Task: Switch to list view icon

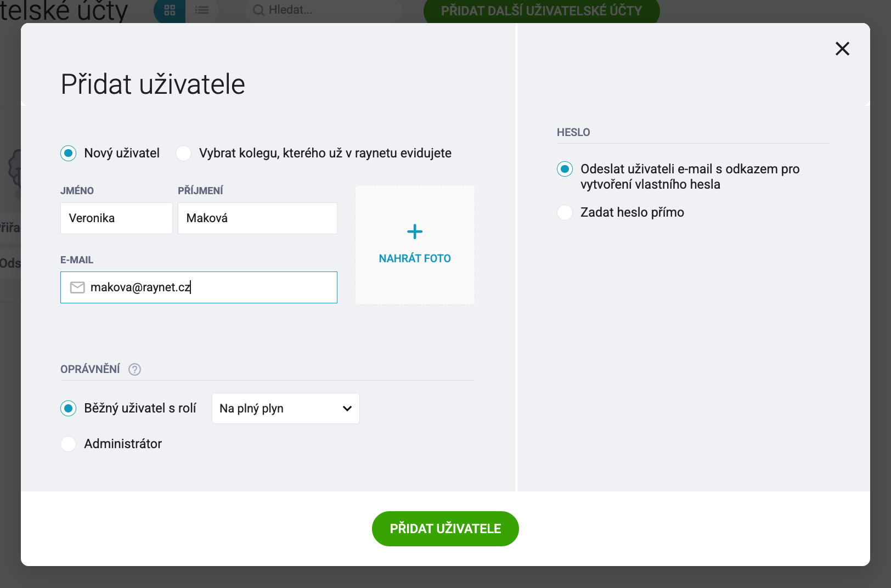Action: [202, 10]
